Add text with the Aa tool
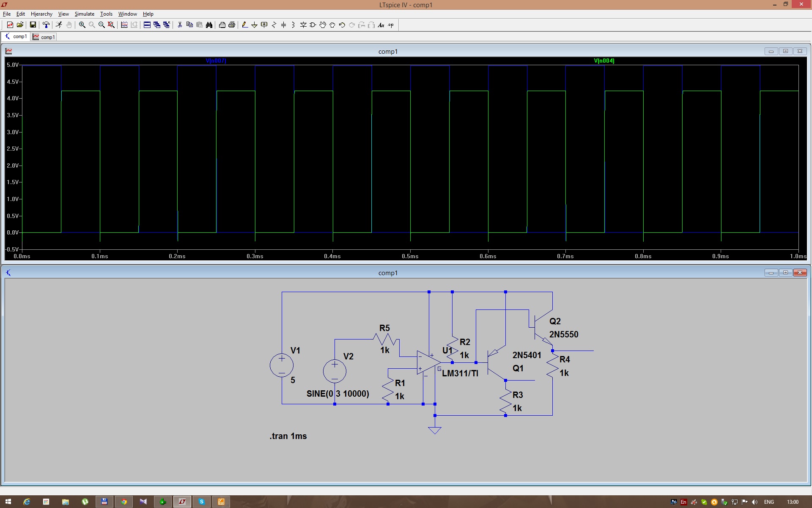Image resolution: width=812 pixels, height=508 pixels. (x=381, y=25)
